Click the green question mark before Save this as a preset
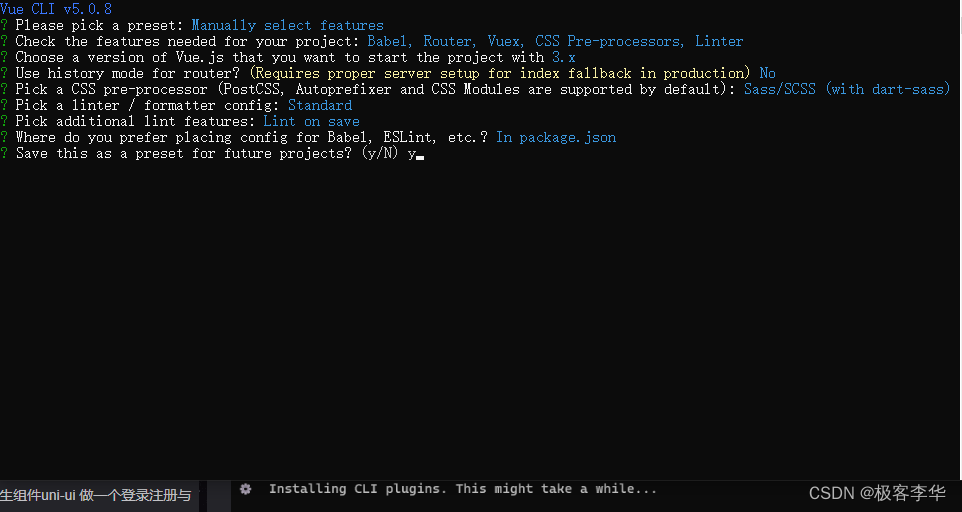962x512 pixels. point(4,153)
